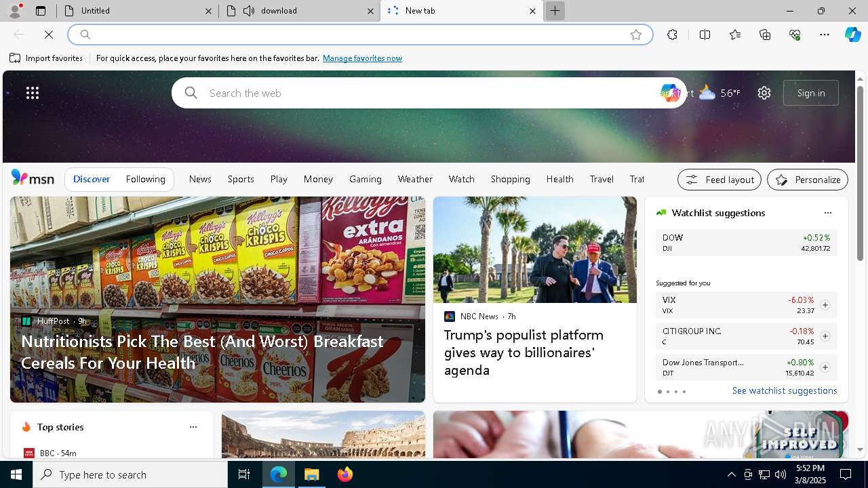Open the weather 56°F widget
The width and height of the screenshot is (868, 488).
point(719,93)
